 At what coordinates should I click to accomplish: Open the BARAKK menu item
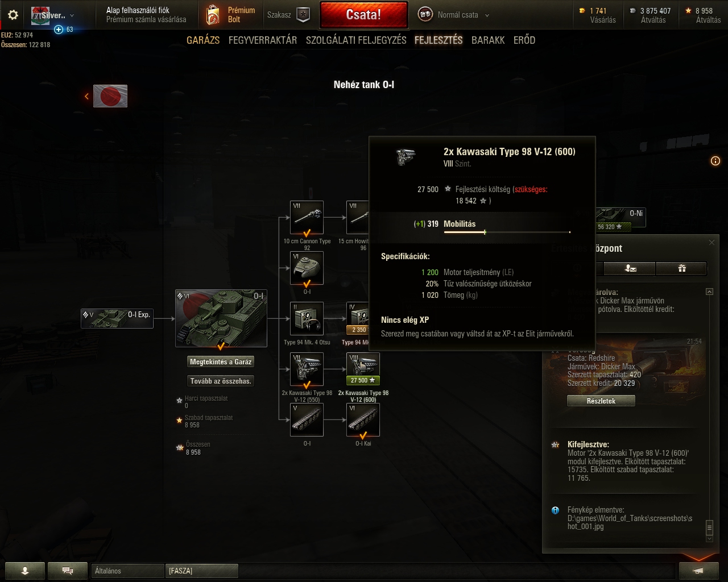[488, 40]
